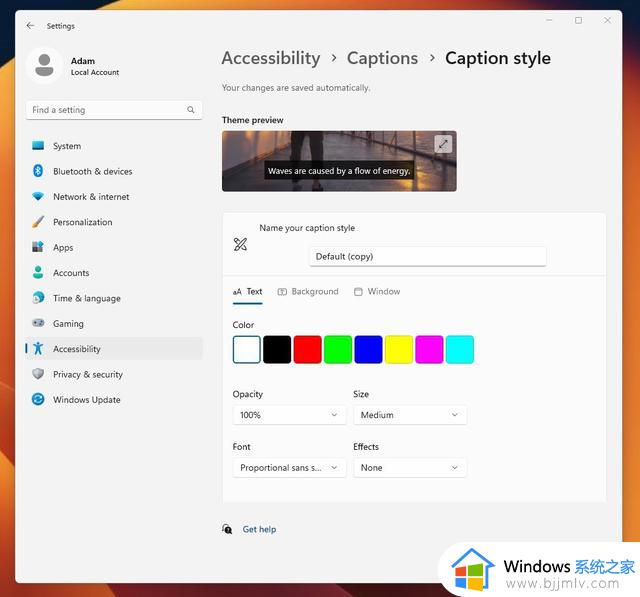Choose the black color swatch

pos(277,349)
